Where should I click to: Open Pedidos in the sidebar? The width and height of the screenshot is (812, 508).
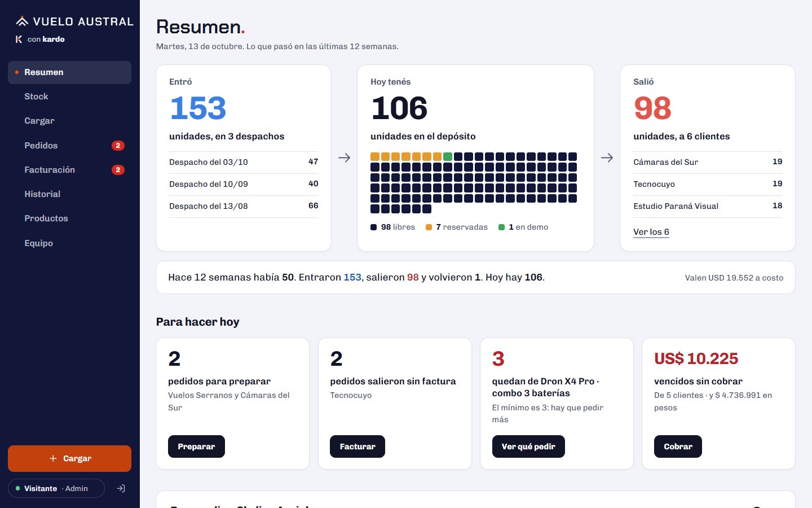coord(69,146)
